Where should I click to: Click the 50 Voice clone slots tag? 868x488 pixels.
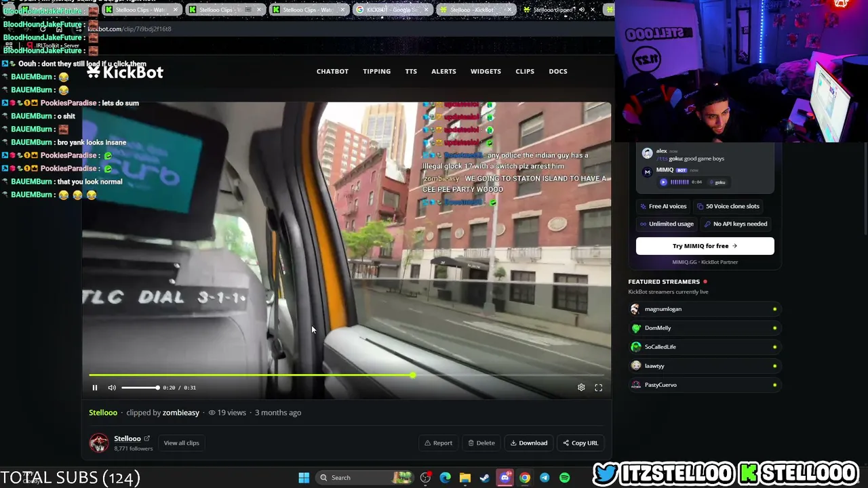pyautogui.click(x=728, y=206)
